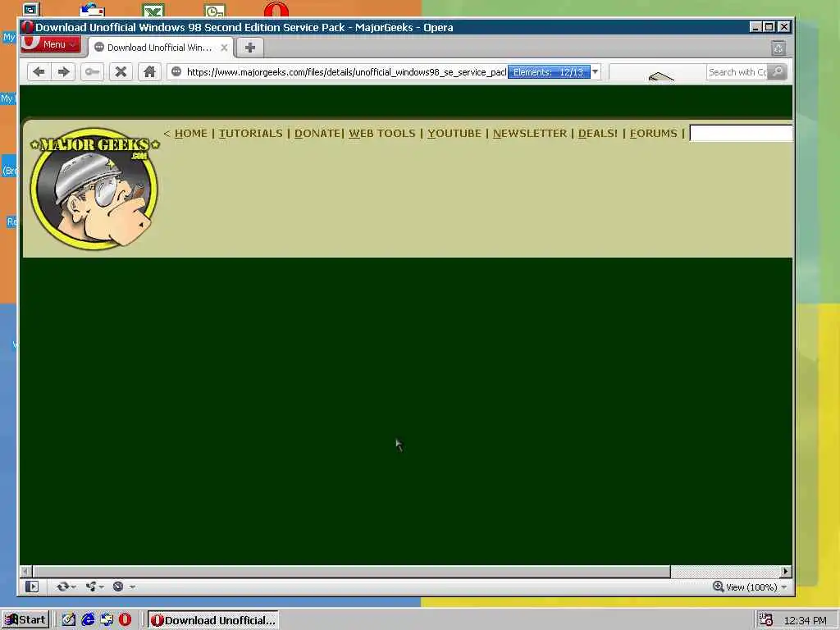Click the horizontal scrollbar thumb
Viewport: 840px width, 630px height.
click(351, 572)
